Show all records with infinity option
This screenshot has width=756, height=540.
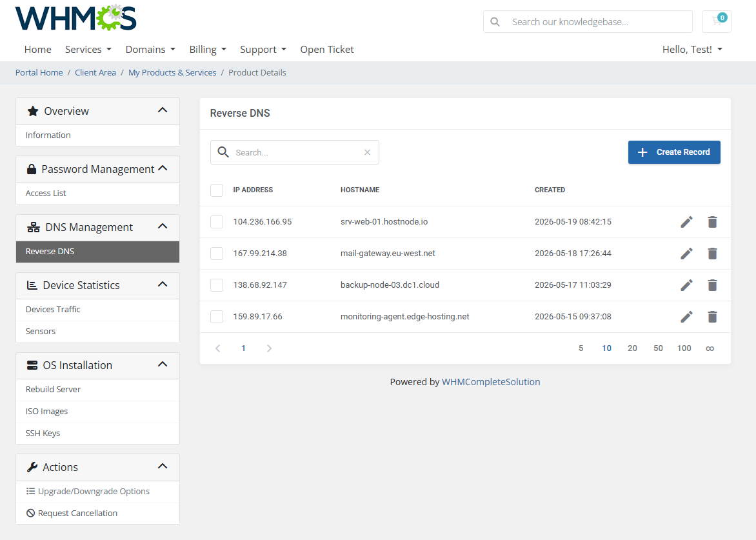(710, 348)
